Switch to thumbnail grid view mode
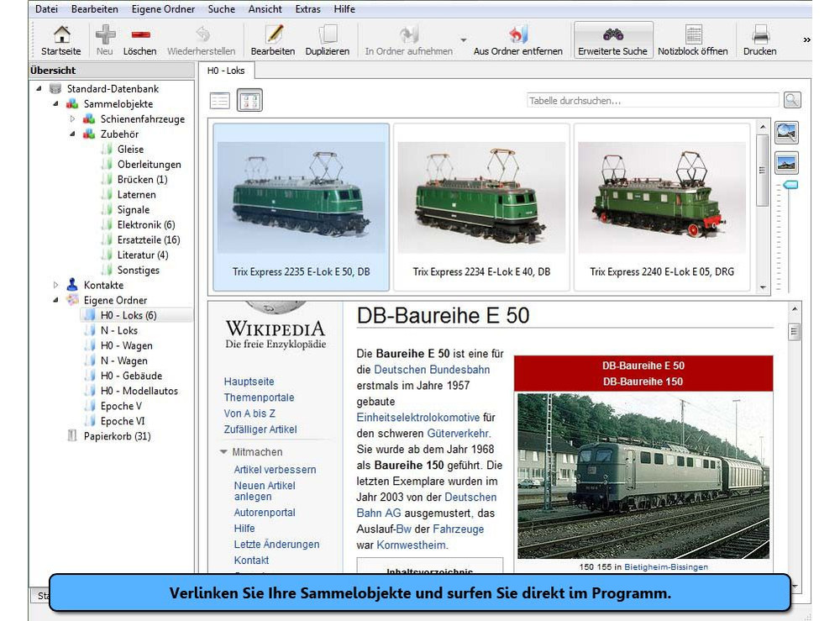 point(249,100)
